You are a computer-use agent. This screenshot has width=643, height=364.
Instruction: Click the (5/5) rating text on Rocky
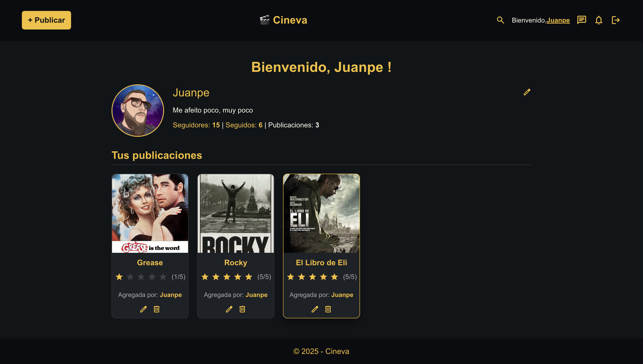264,277
